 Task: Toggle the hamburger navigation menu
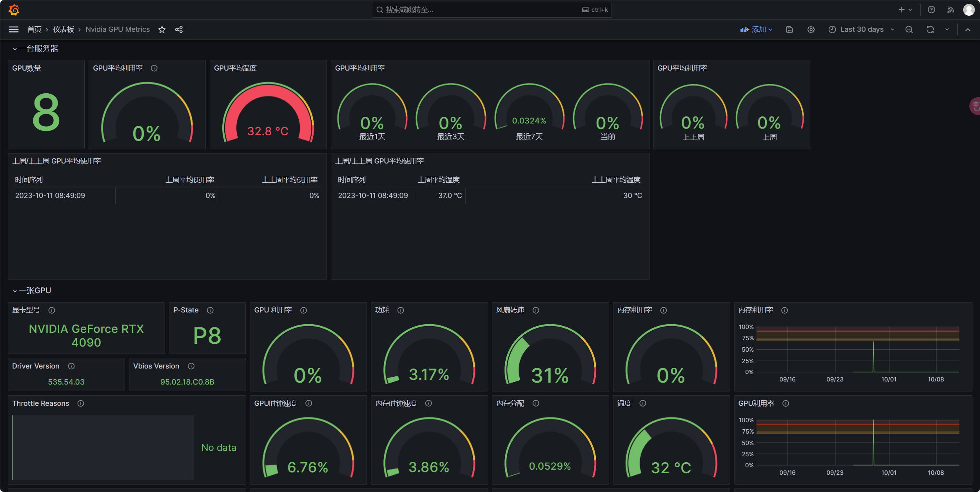(14, 29)
